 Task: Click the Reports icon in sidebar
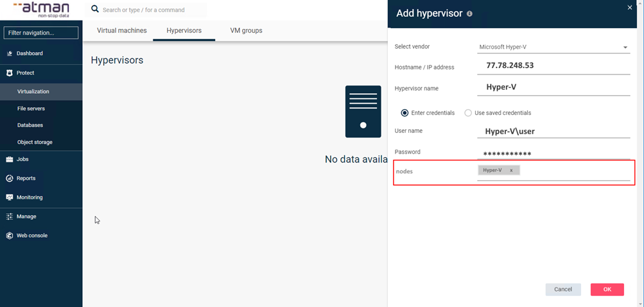tap(10, 179)
